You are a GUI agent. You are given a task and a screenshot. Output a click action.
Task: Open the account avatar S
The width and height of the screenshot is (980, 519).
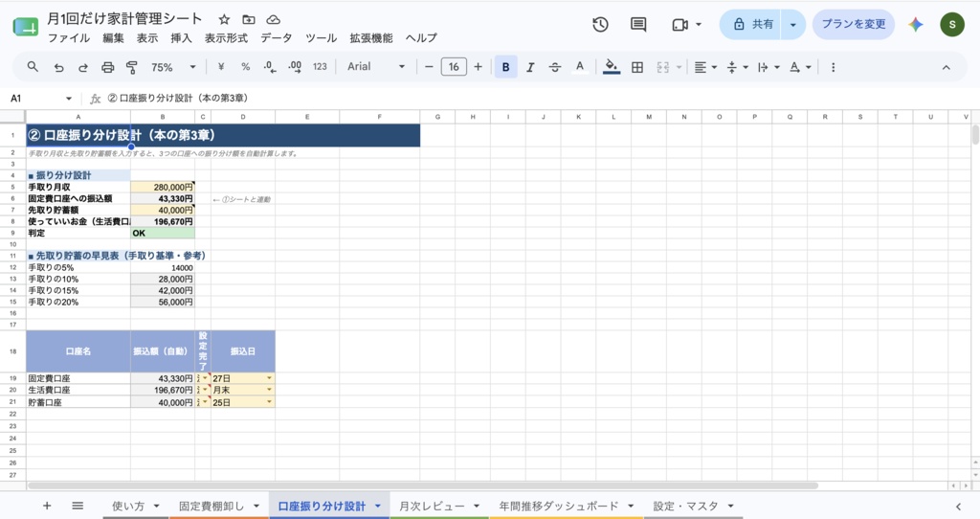(952, 24)
